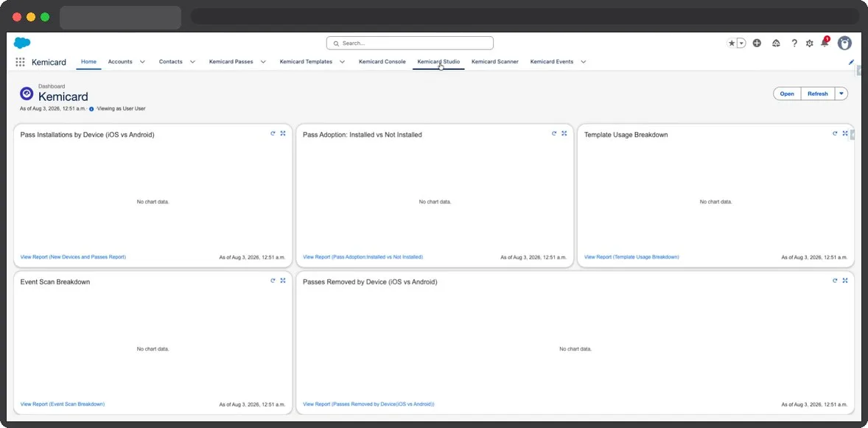Open View Report (Template Usage Breakdown)
Screen dimensions: 868x428
[631, 257]
